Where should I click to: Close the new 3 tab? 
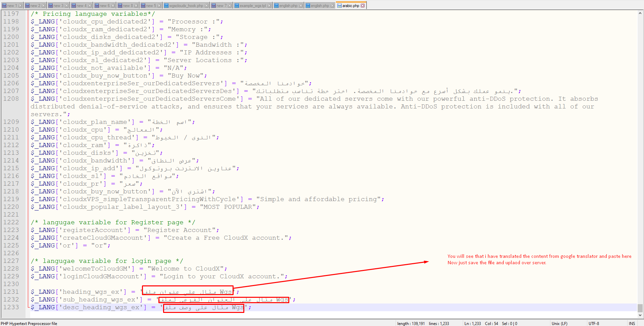click(66, 6)
